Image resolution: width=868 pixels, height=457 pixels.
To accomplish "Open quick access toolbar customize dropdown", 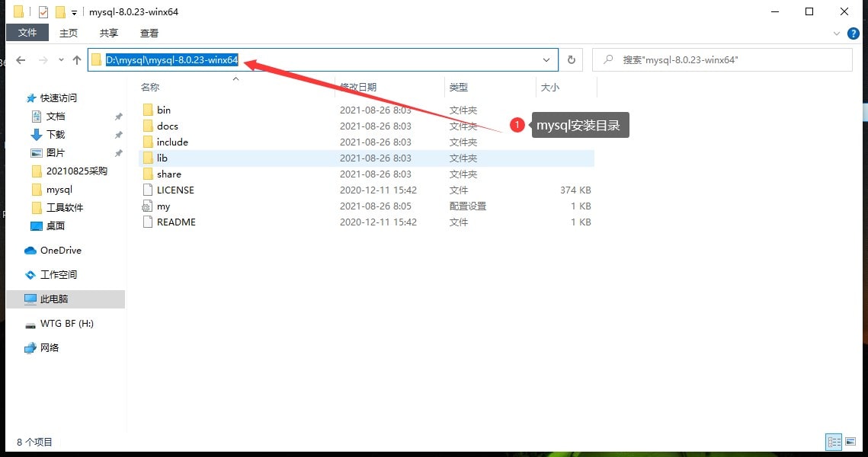I will [74, 12].
